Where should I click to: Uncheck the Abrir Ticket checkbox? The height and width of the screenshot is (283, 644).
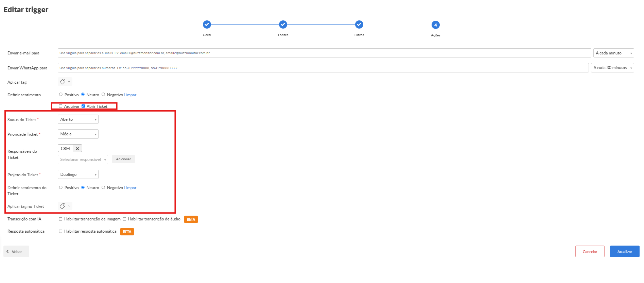tap(83, 106)
